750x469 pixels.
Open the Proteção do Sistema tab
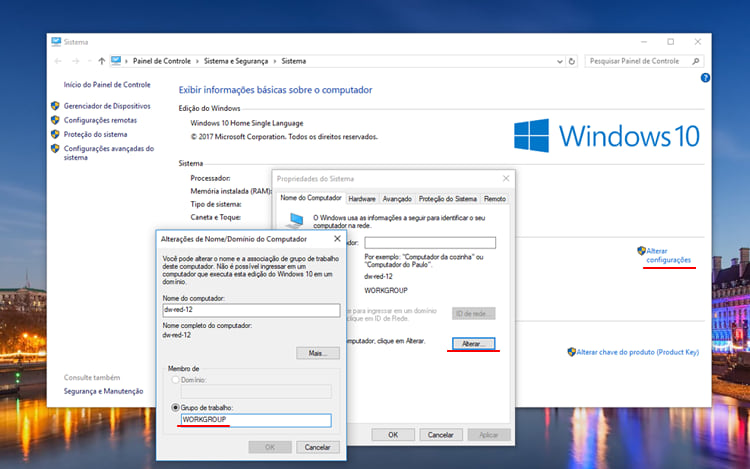[x=448, y=199]
